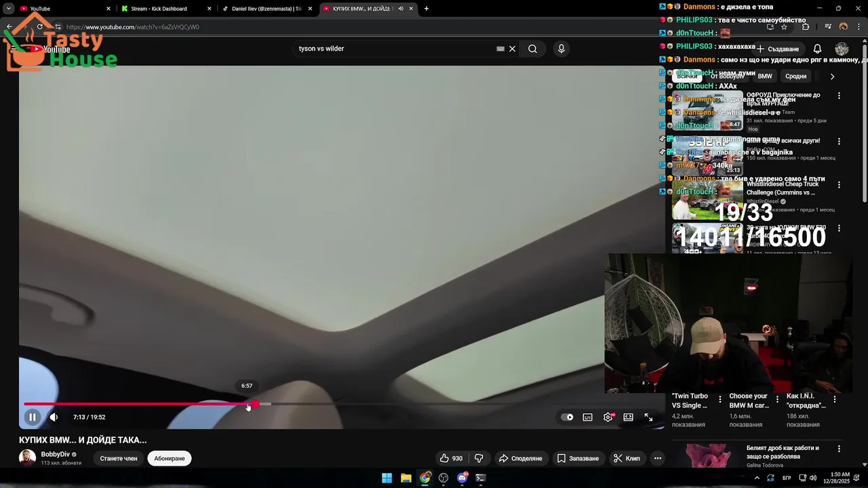This screenshot has height=488, width=868.
Task: Open notifications with the bell icon
Action: (x=817, y=49)
